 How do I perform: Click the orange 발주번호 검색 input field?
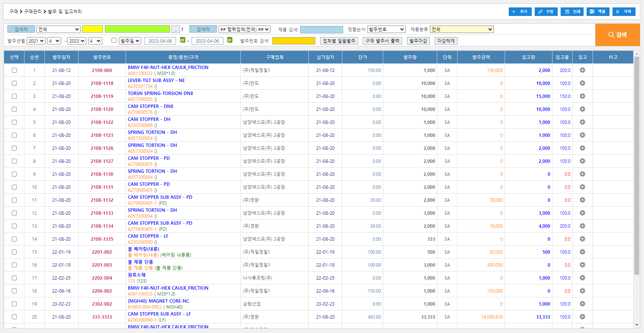point(293,41)
